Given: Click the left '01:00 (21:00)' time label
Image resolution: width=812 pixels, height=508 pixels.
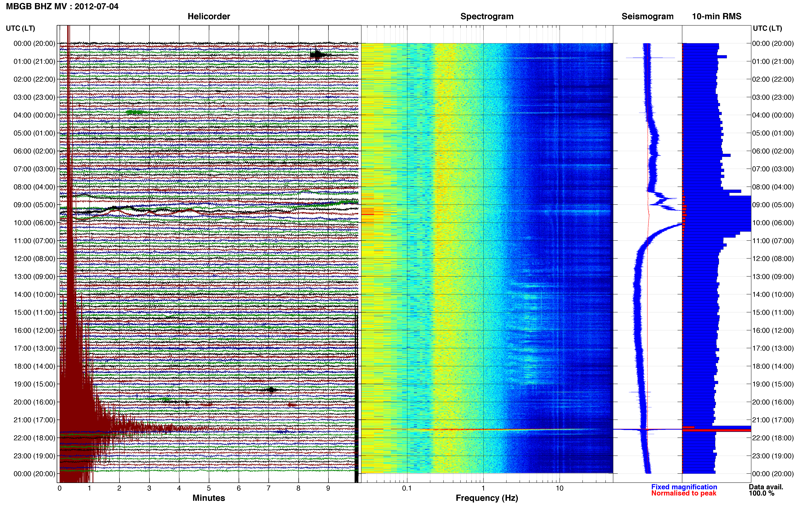Looking at the screenshot, I should [x=34, y=62].
